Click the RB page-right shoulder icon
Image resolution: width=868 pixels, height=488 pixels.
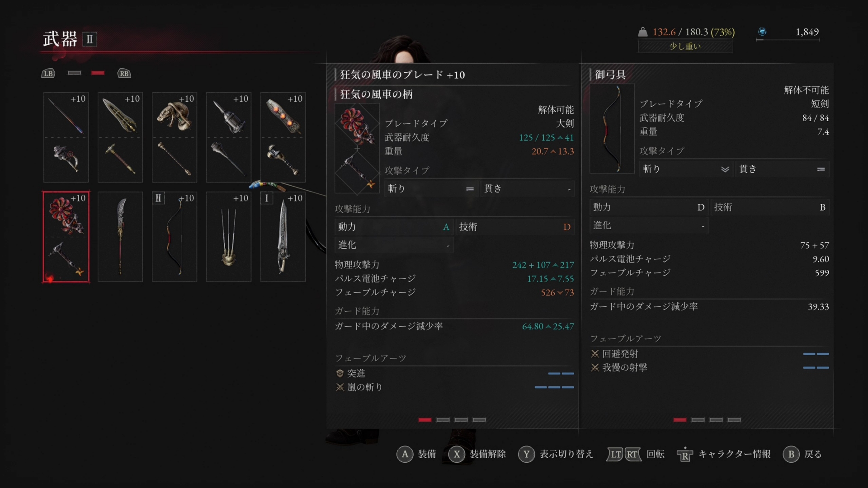pyautogui.click(x=124, y=73)
